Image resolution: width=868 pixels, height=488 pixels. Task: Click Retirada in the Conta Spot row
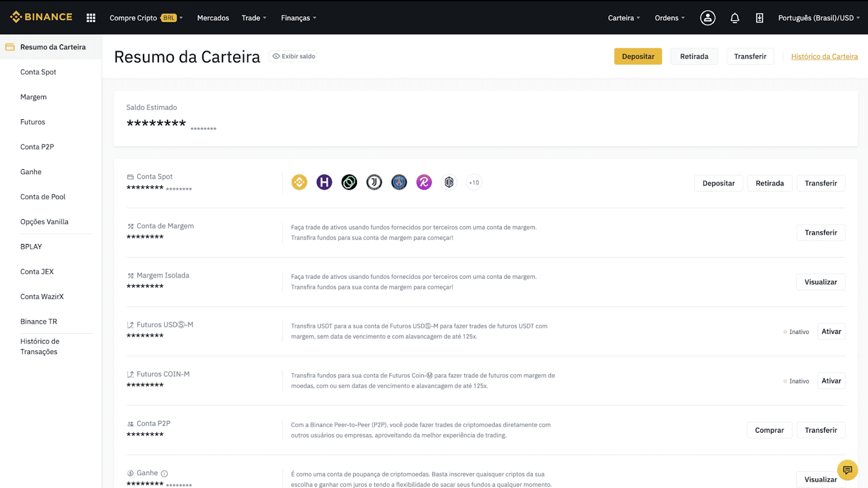pyautogui.click(x=770, y=183)
